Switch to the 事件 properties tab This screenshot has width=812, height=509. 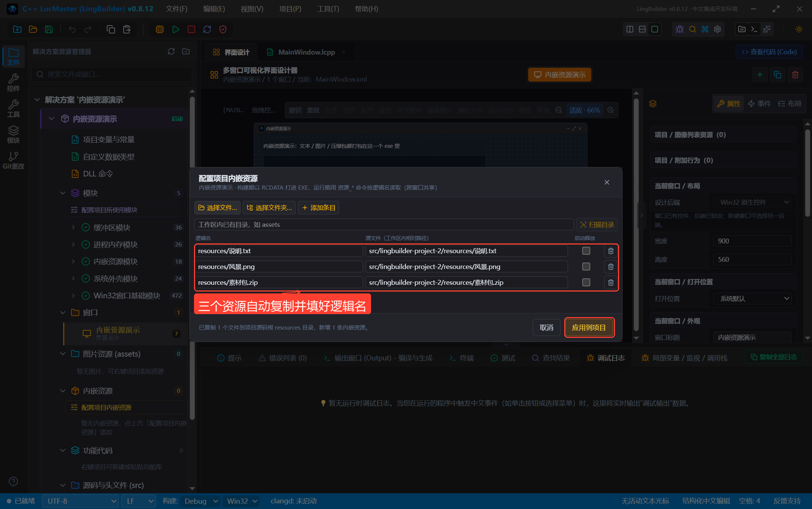click(x=759, y=103)
